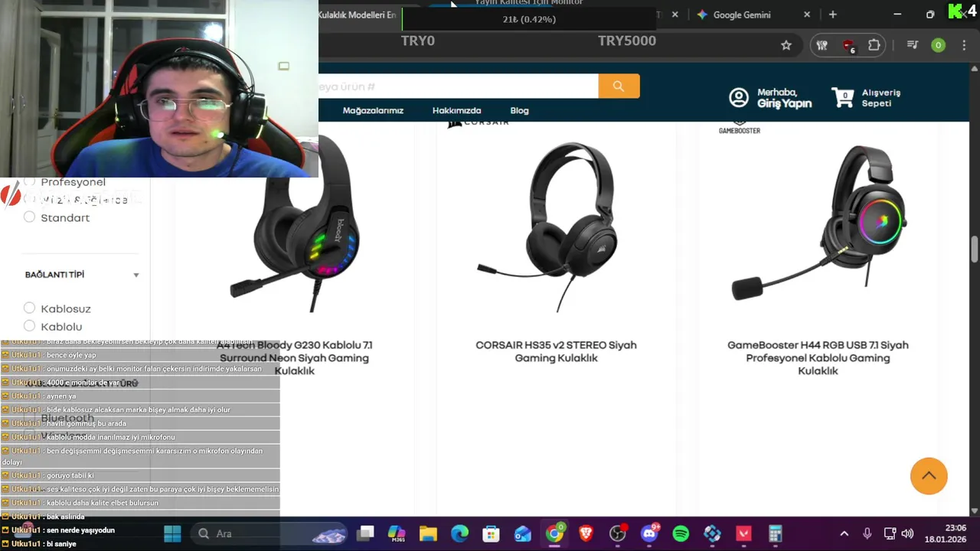Select the Kablolu connection type

(29, 327)
